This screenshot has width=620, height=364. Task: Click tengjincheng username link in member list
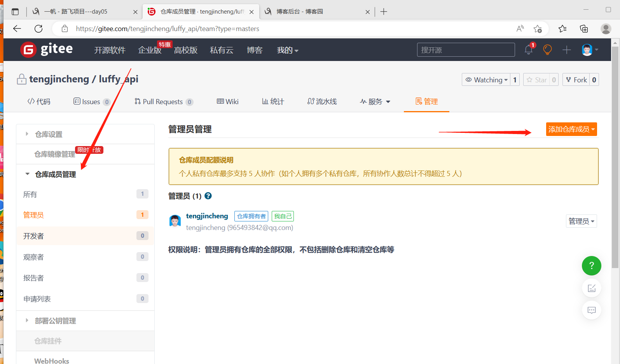[207, 216]
